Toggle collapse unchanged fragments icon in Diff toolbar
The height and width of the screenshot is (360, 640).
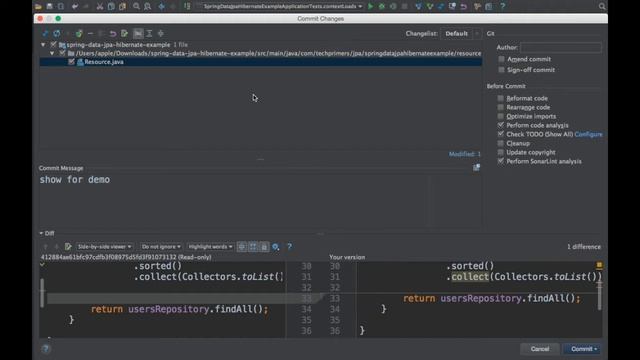click(242, 247)
